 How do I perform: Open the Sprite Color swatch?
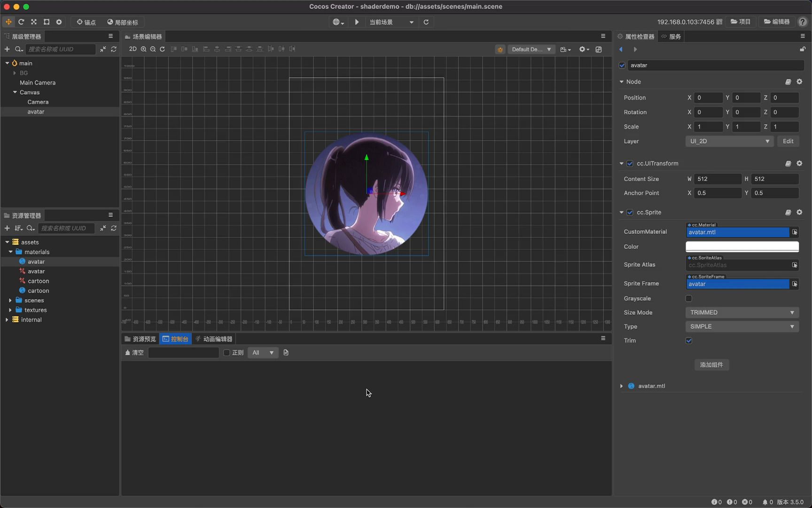742,246
